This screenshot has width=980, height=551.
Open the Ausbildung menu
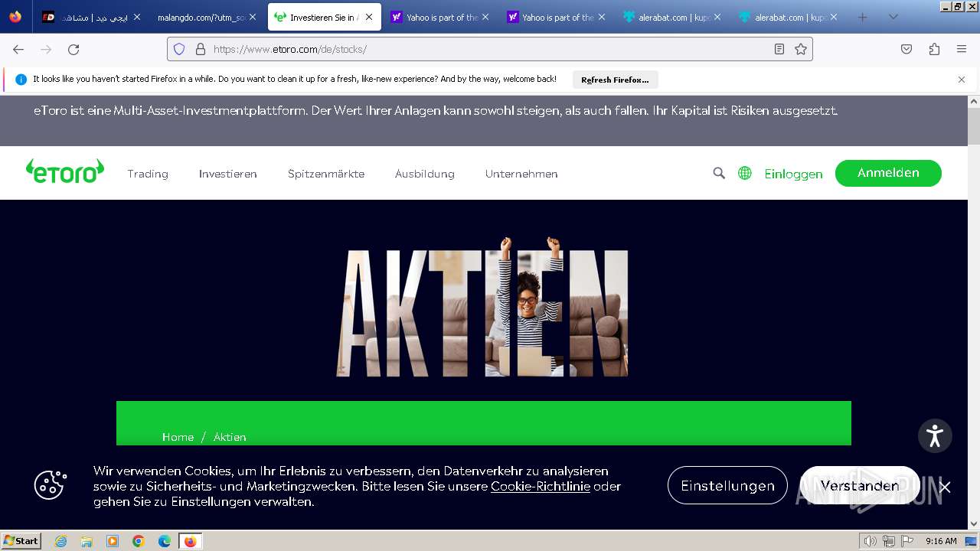click(425, 174)
